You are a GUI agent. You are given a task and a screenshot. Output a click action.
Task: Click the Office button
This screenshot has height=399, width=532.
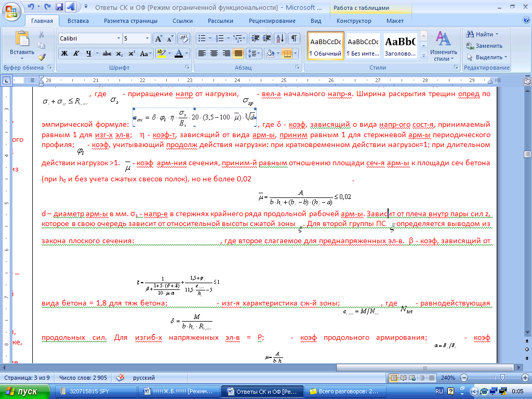pyautogui.click(x=11, y=11)
